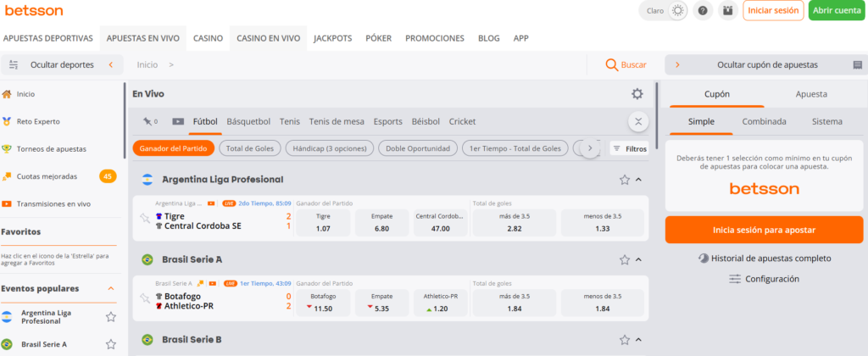Click Abrir cuenta button
The image size is (868, 356).
click(837, 10)
